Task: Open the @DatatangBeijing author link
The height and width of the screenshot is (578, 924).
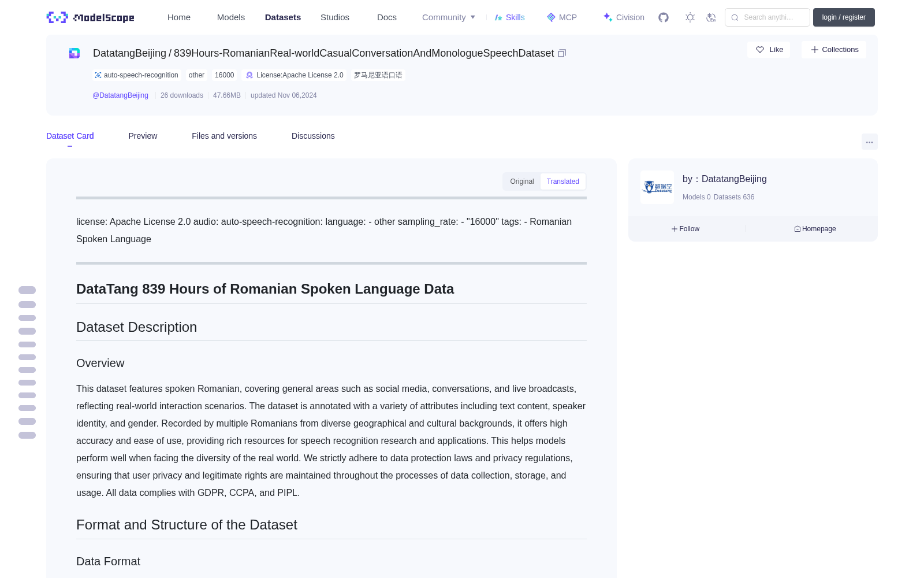Action: point(120,95)
